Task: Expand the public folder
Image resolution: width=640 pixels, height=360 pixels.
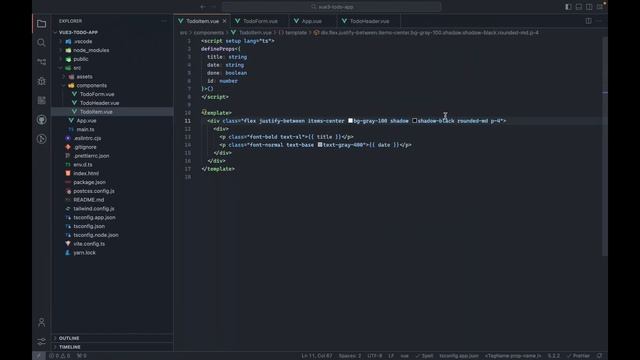Action: point(112,59)
